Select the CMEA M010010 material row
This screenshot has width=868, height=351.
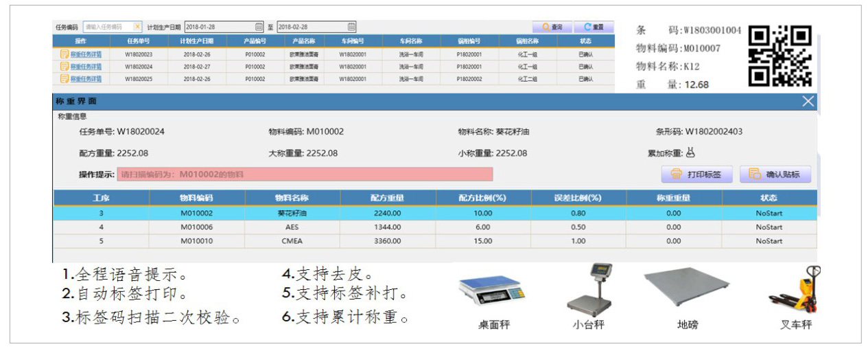coord(435,241)
